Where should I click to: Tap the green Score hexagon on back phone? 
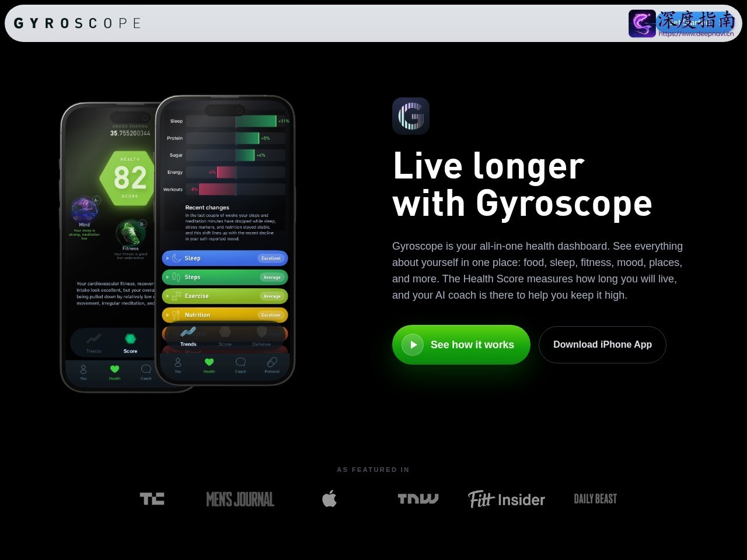click(130, 339)
